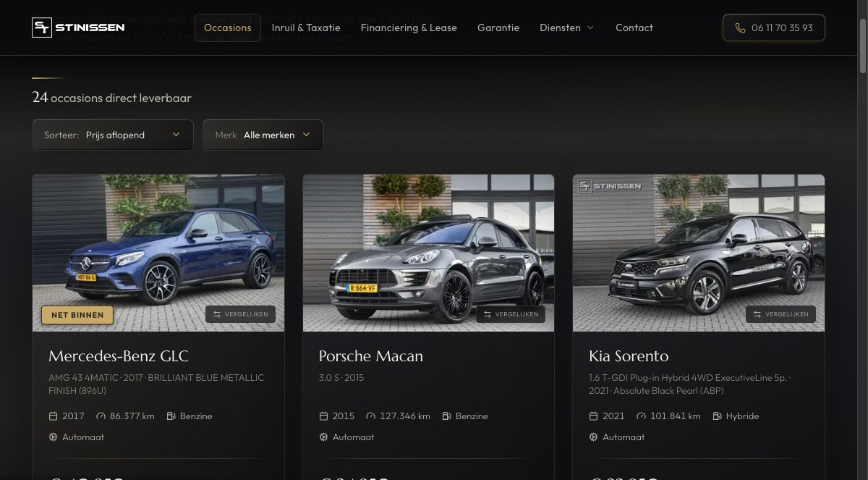Click '24 occasions direct leverbaar' heading
The height and width of the screenshot is (480, 868).
pyautogui.click(x=112, y=98)
